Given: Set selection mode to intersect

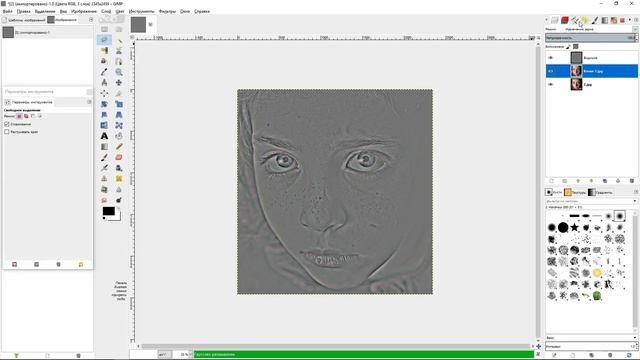Looking at the screenshot, I should click(x=40, y=116).
